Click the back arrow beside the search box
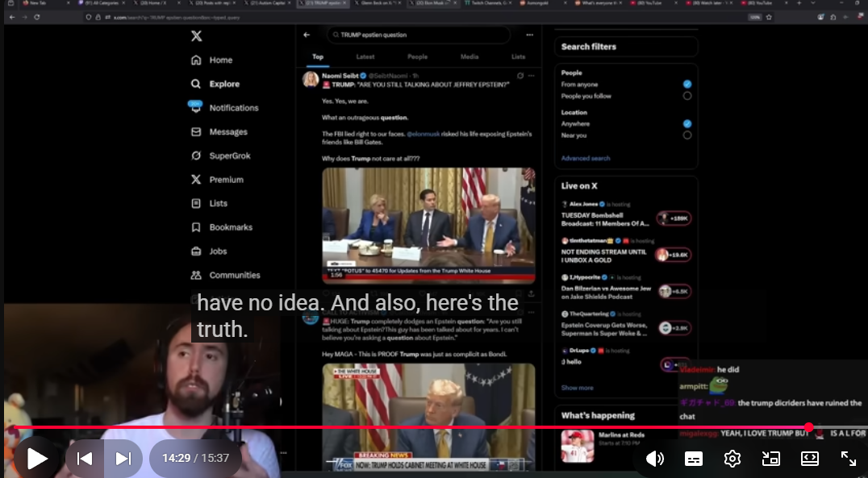 307,35
